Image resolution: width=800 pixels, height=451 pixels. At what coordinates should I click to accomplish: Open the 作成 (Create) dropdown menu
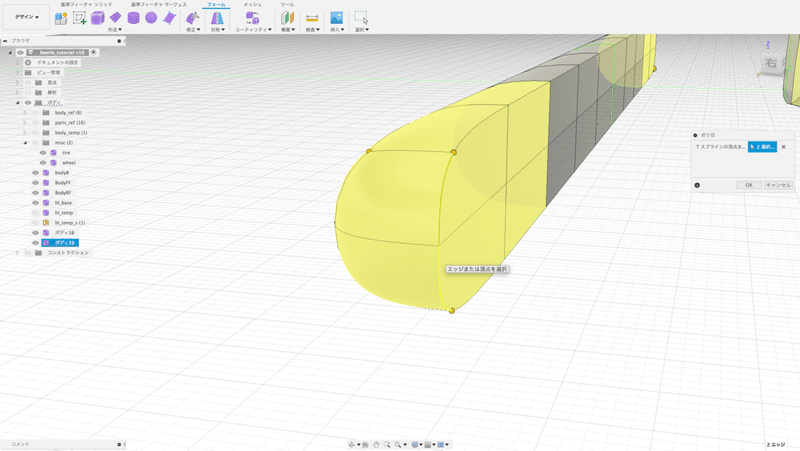coord(115,30)
